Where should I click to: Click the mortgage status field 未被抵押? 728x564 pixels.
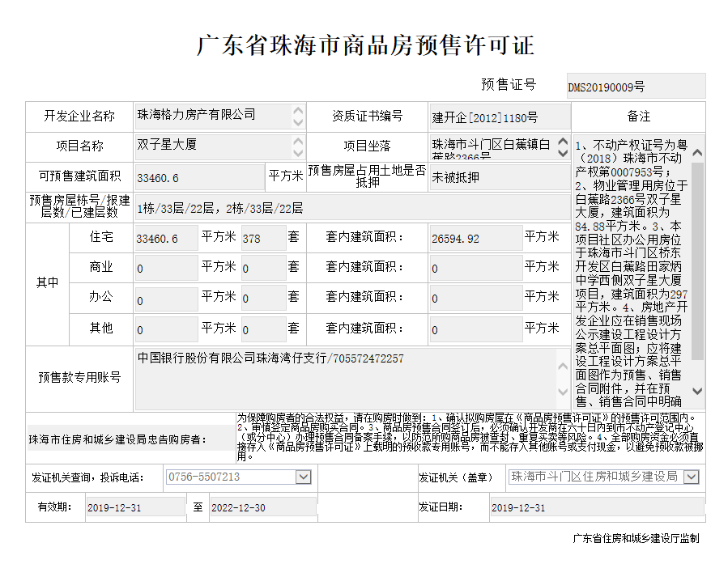[500, 177]
